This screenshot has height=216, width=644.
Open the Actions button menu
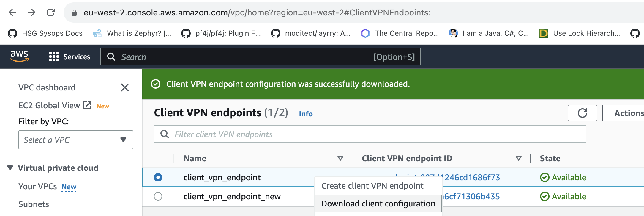click(x=623, y=113)
